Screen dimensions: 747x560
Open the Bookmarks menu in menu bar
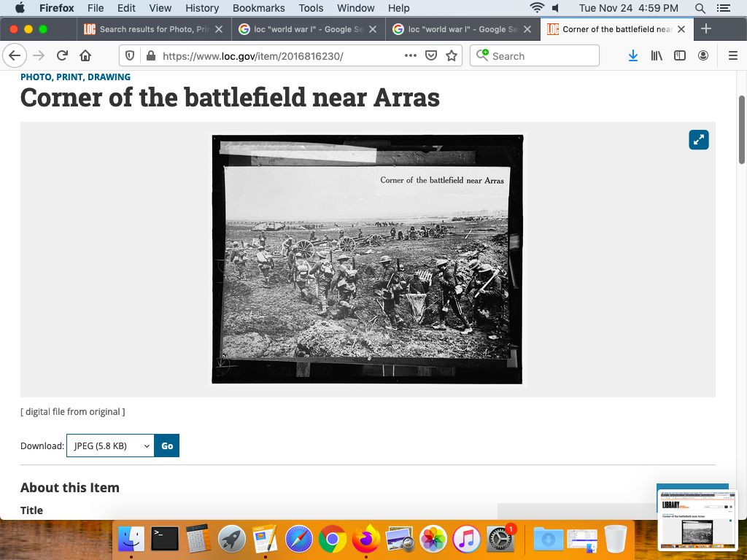(258, 8)
